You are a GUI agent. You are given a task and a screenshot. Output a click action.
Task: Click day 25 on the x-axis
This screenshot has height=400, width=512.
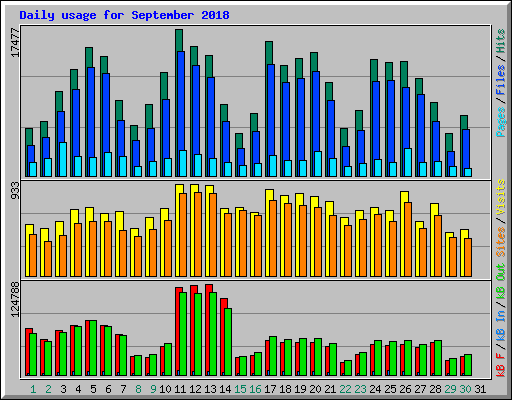tap(390, 389)
